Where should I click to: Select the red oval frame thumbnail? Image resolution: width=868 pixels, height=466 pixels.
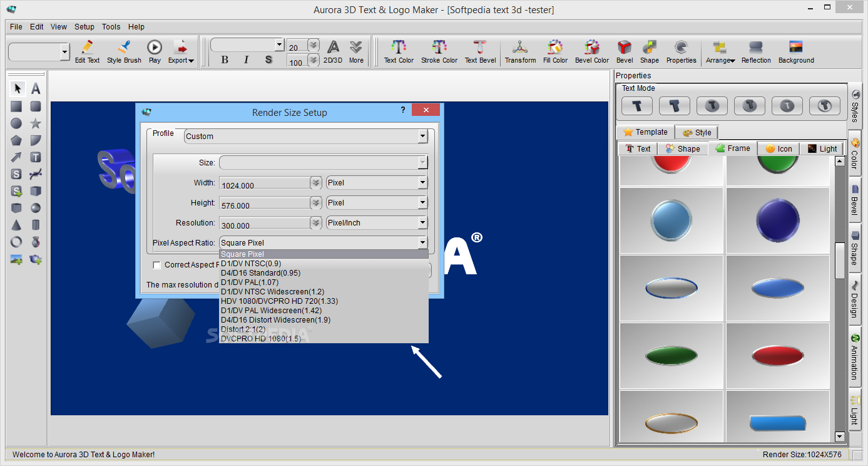pos(777,355)
